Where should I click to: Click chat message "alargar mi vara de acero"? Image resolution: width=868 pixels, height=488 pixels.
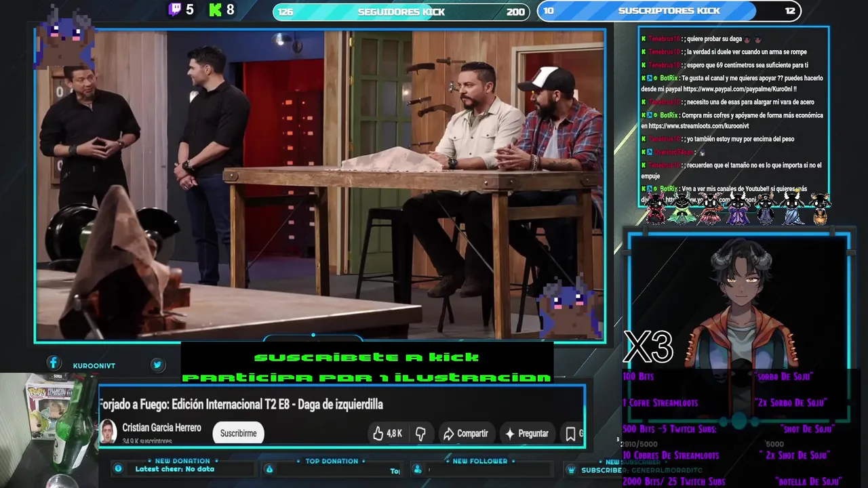pos(750,102)
